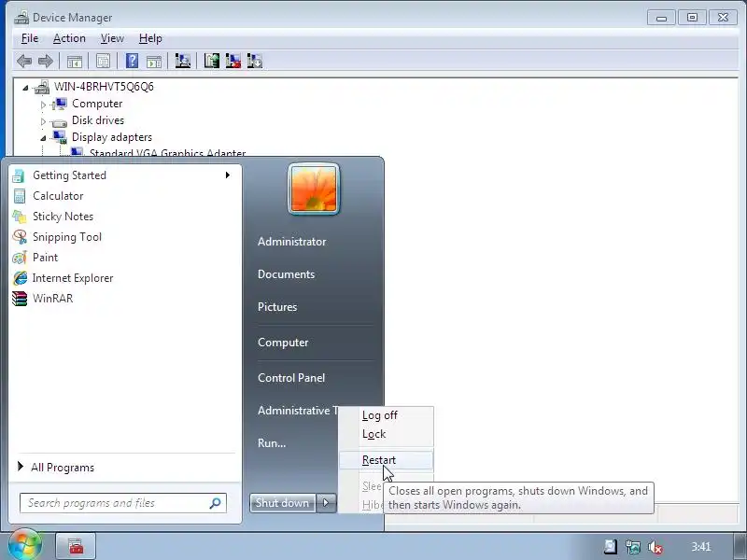Click the user account flower picture
Image resolution: width=747 pixels, height=560 pixels.
[314, 189]
